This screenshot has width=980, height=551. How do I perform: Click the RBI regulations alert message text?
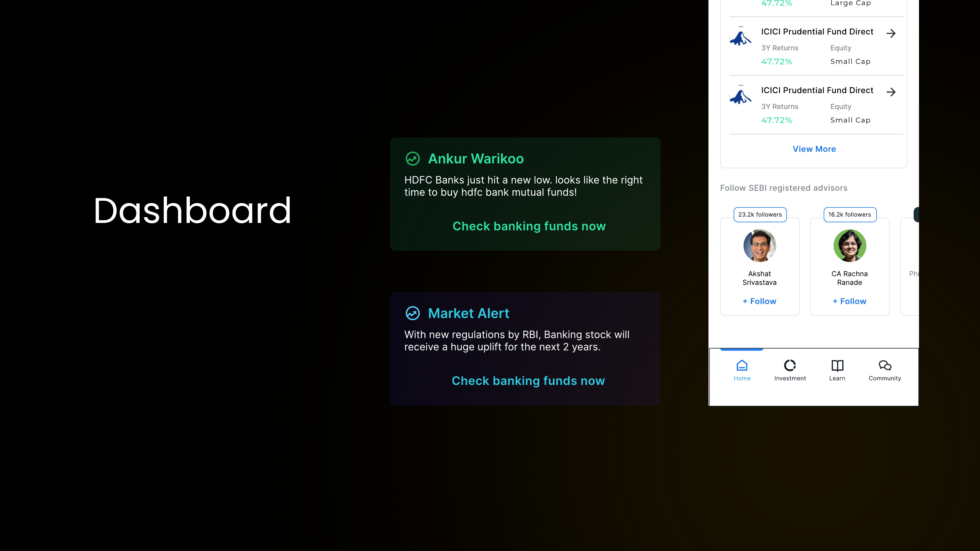(x=517, y=341)
